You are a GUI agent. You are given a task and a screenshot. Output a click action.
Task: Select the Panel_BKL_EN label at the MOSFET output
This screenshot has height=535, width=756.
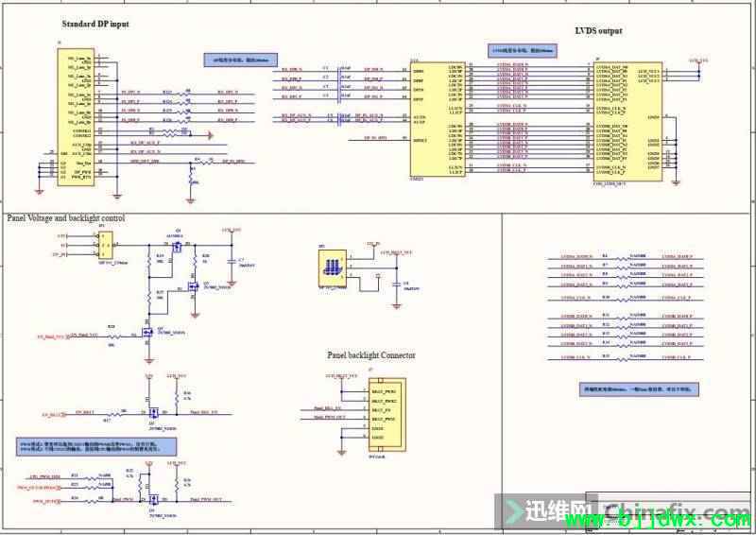point(204,412)
